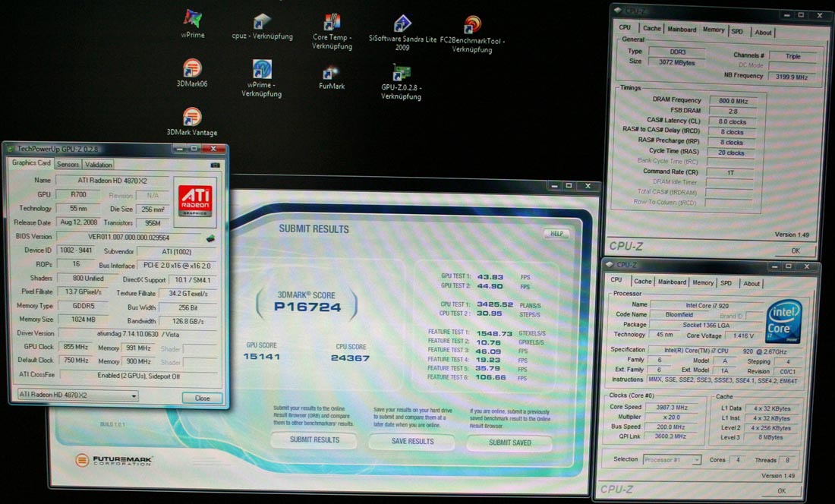Launch the cpuz - Verknüpfung desktop icon
The image size is (835, 504).
[262, 27]
